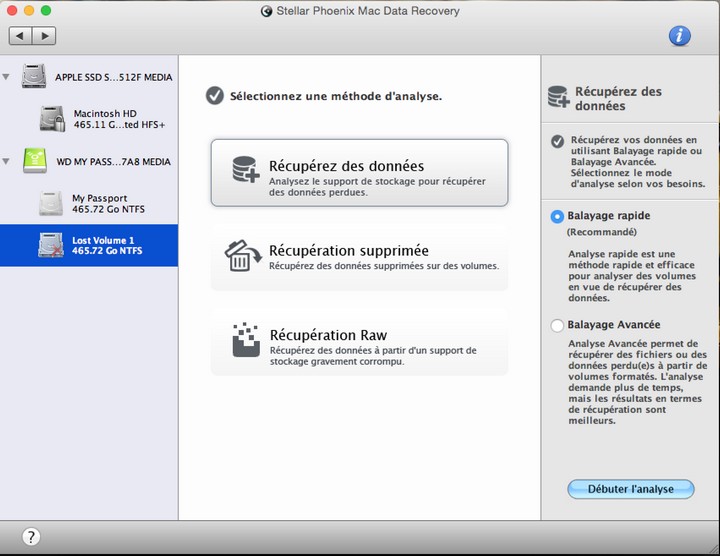Collapse the APPLE SSD drive tree
The height and width of the screenshot is (556, 720).
coord(6,77)
